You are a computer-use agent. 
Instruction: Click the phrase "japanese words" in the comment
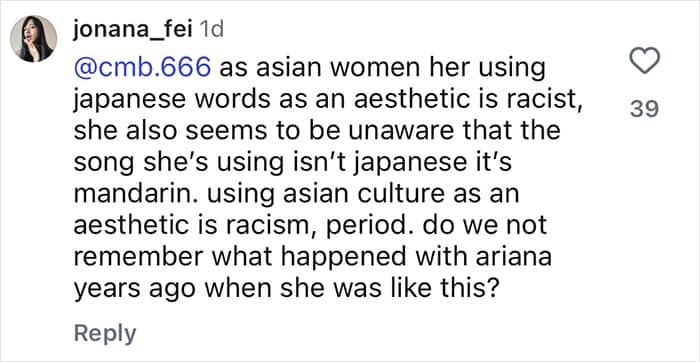(x=172, y=101)
